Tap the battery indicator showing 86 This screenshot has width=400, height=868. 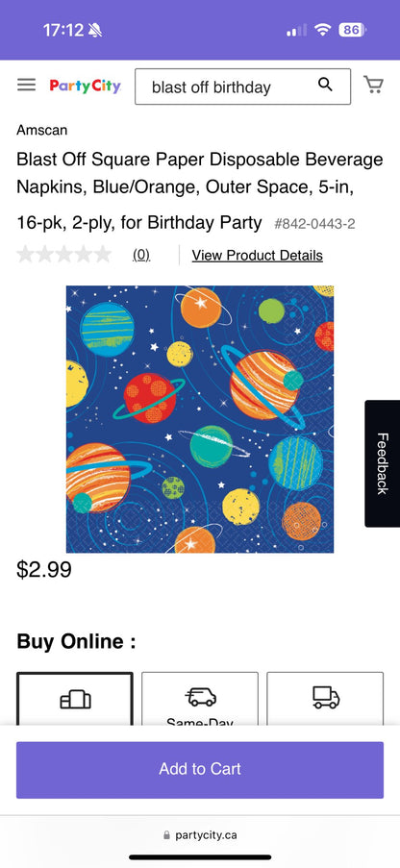352,30
